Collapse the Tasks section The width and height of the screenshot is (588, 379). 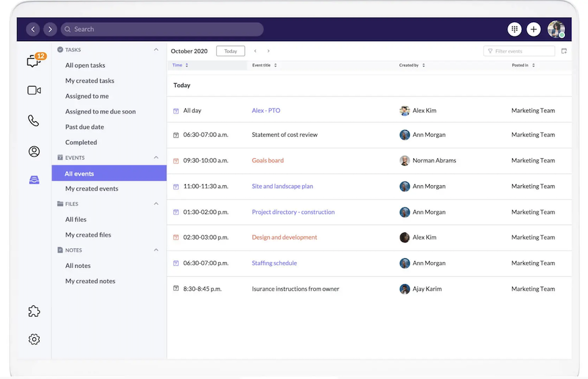point(156,50)
